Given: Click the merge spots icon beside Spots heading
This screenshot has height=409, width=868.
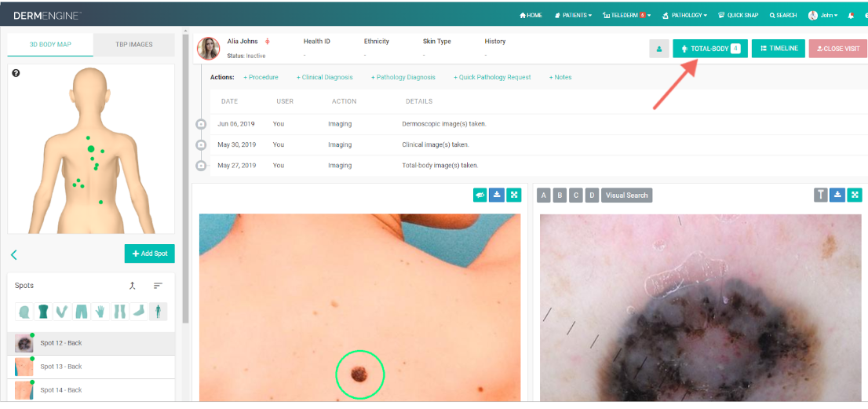Looking at the screenshot, I should pos(133,286).
